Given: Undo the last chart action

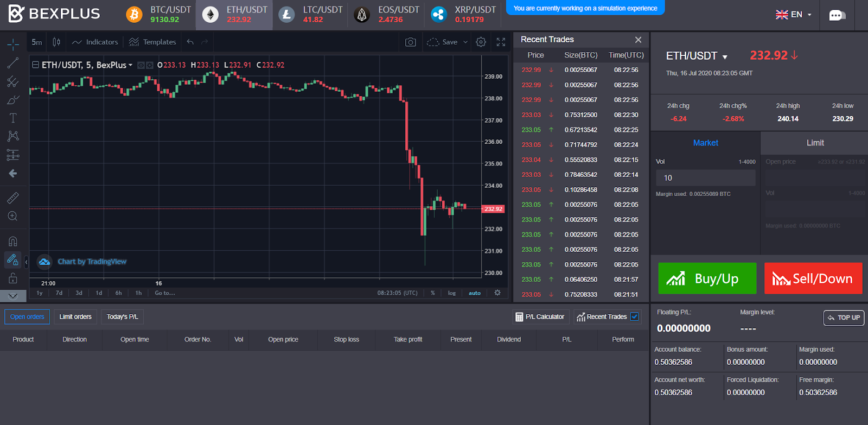Looking at the screenshot, I should 190,42.
